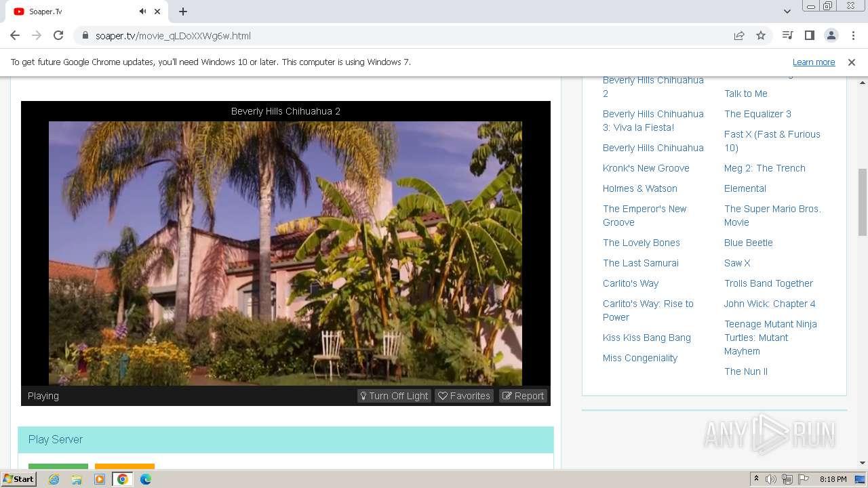Open Kronk's New Groove link
868x488 pixels.
click(646, 168)
